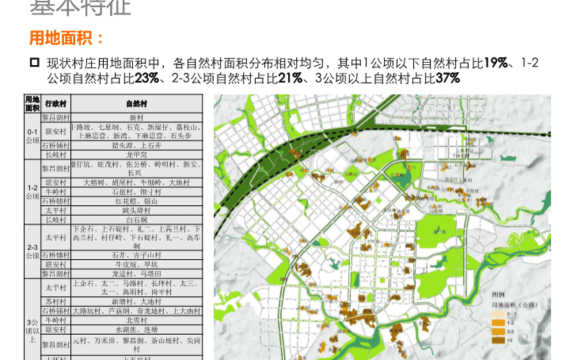Select the table header cell 用地面积
Screen dimensions: 570x360
pyautogui.click(x=33, y=104)
